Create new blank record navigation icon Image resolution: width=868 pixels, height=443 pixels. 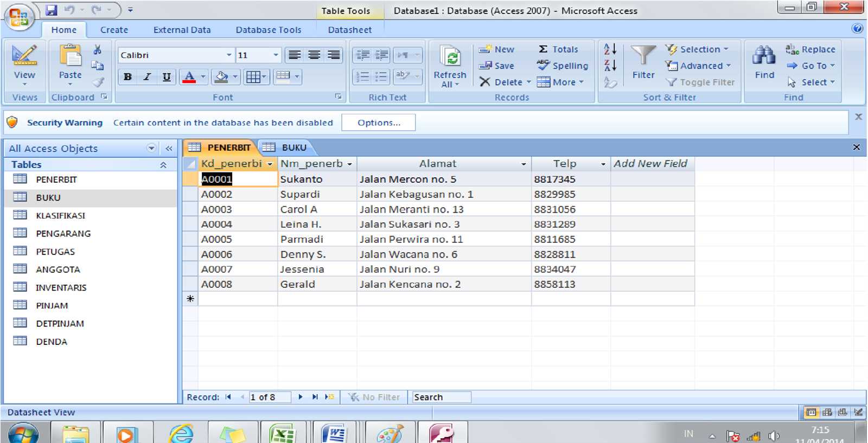point(329,397)
